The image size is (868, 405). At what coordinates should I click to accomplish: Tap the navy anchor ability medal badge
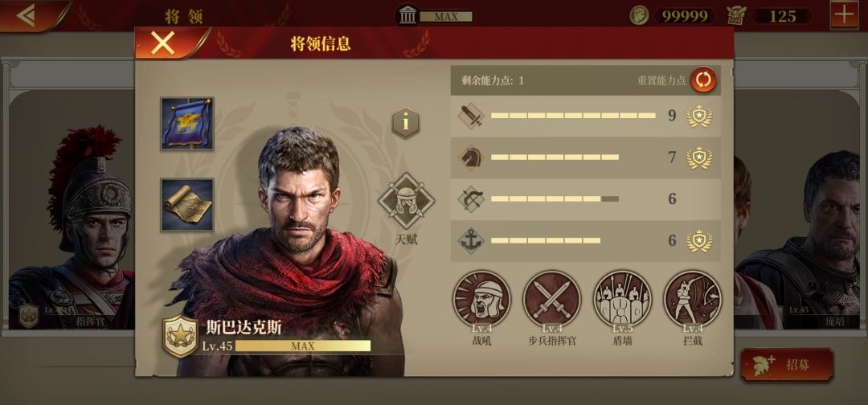[x=699, y=241]
